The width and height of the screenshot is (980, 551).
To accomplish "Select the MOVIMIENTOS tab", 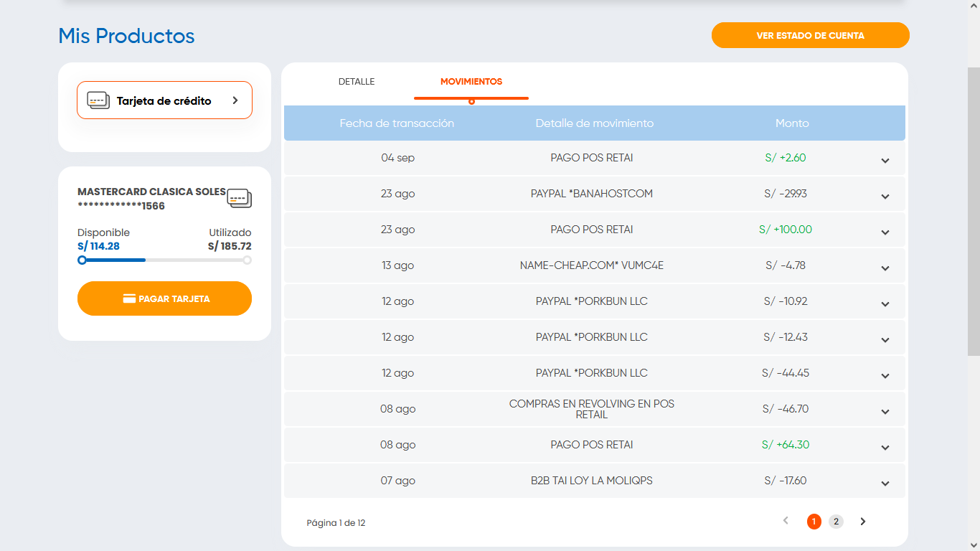I will 471,82.
